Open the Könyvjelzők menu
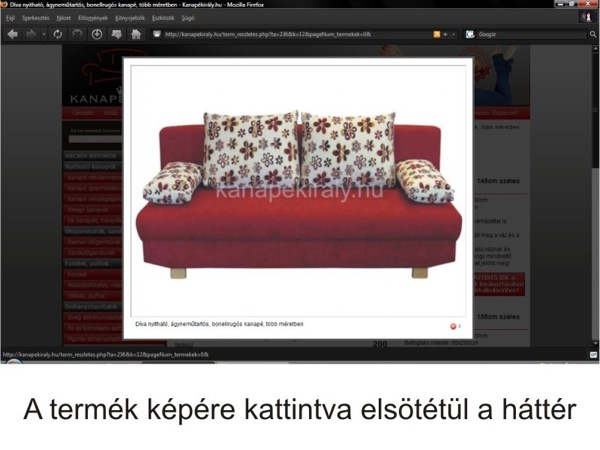The height and width of the screenshot is (450, 600). [130, 18]
